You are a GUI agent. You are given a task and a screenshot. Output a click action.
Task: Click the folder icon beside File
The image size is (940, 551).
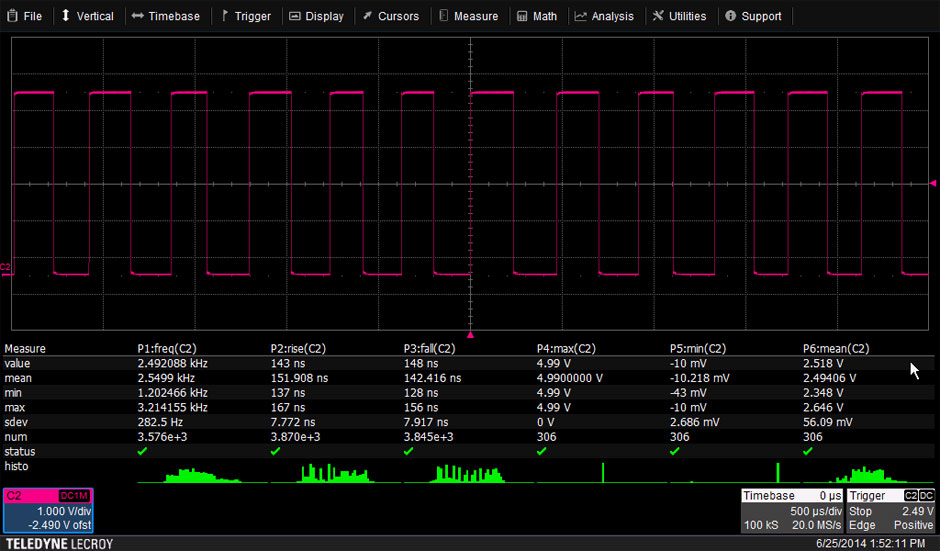(11, 16)
